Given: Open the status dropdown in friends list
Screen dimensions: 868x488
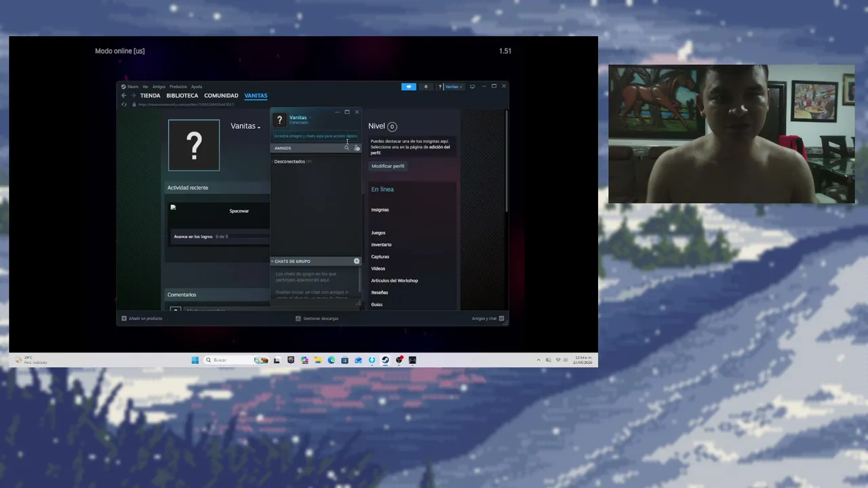Looking at the screenshot, I should click(x=311, y=118).
